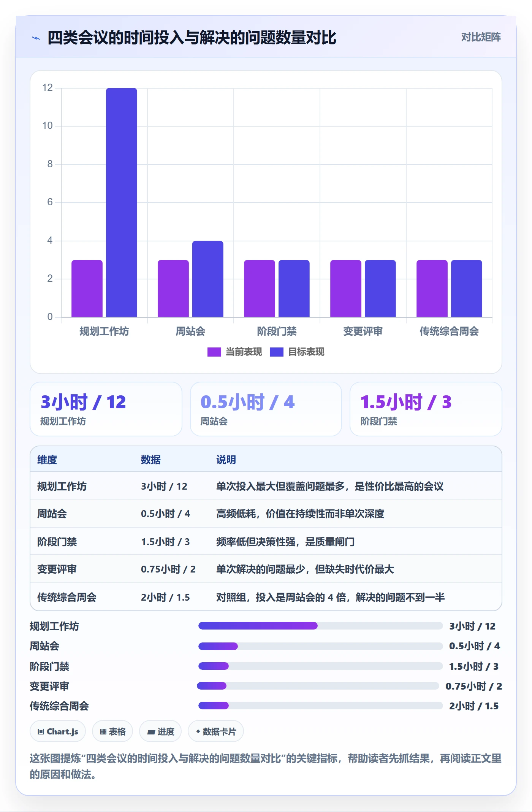Click the tall 规划工作坊 target bar
Image resolution: width=532 pixels, height=812 pixels.
122,202
